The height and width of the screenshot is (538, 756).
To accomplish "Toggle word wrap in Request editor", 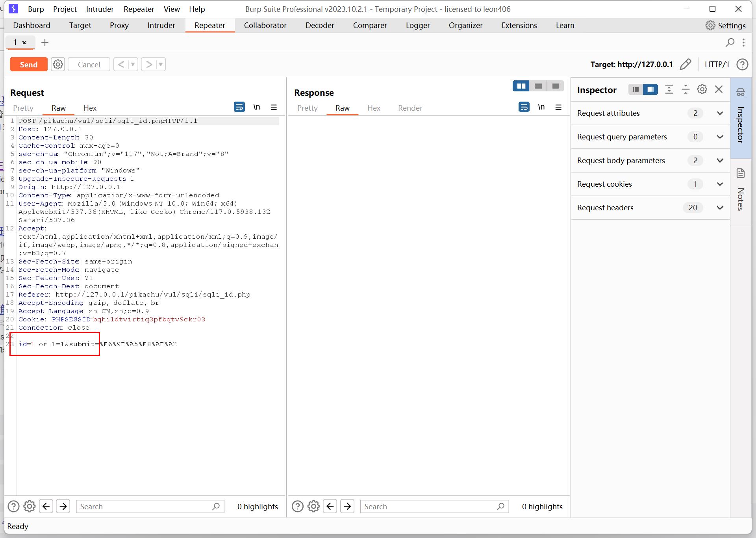I will click(239, 107).
